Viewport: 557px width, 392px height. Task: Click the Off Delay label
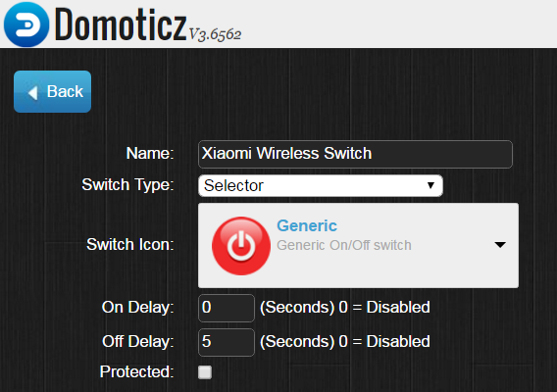coord(138,342)
